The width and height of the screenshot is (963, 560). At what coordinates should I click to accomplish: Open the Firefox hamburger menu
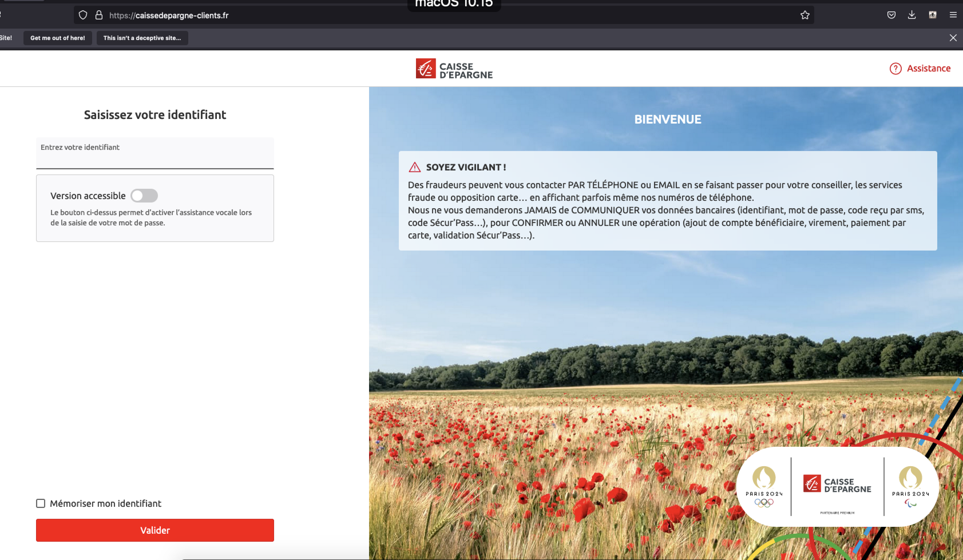[953, 15]
